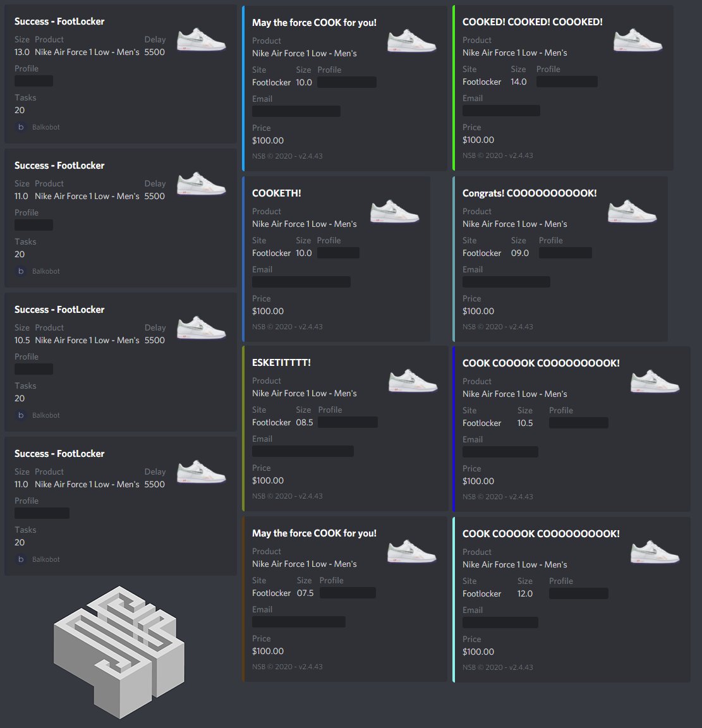View shoe image in May the force card size 07.5

tap(411, 552)
